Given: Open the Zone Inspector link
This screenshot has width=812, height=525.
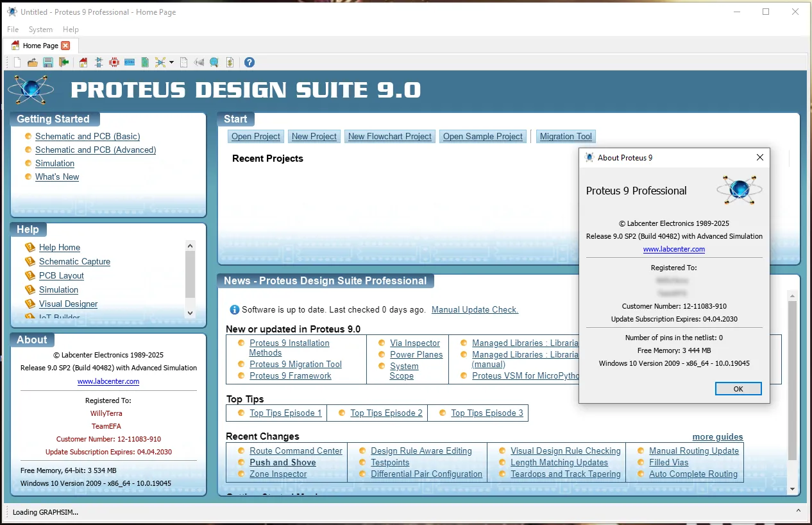Looking at the screenshot, I should point(278,474).
